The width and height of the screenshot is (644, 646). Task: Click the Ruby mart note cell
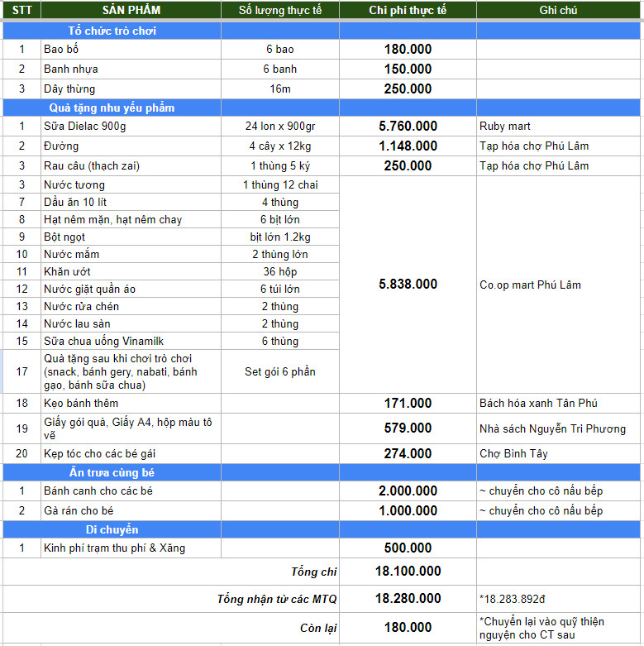[x=558, y=127]
